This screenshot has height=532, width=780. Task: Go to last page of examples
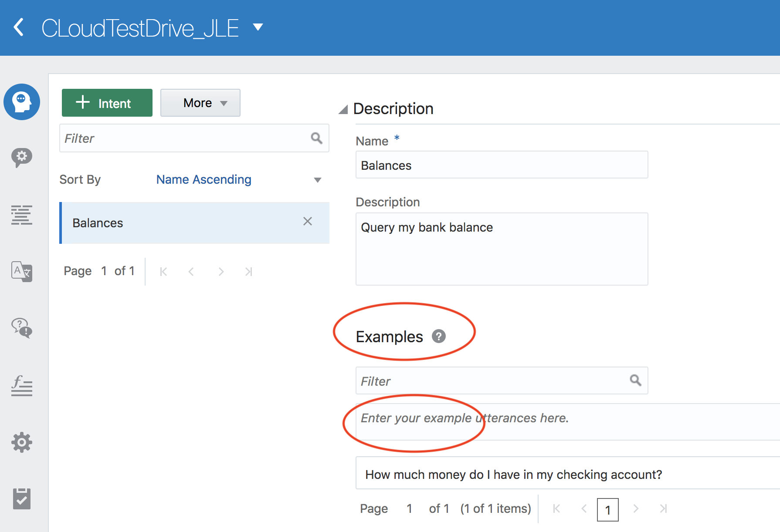(663, 508)
